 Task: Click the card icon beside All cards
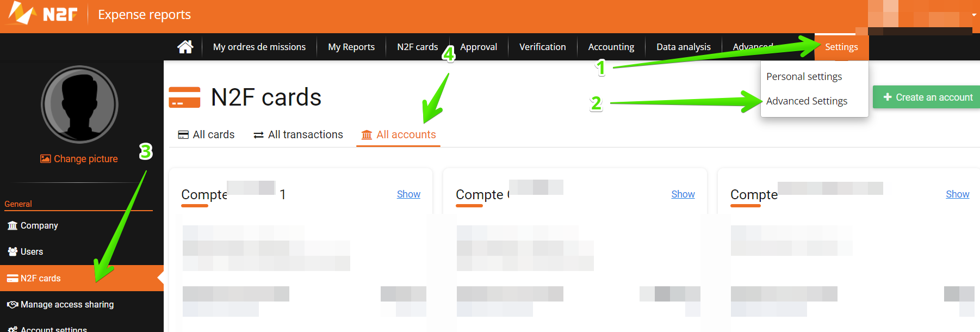pos(183,135)
